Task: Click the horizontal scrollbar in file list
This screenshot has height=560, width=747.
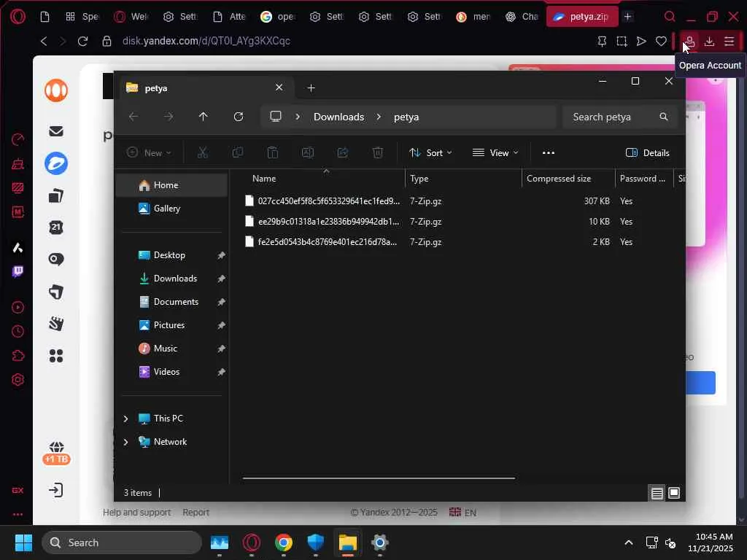Action: pyautogui.click(x=379, y=478)
